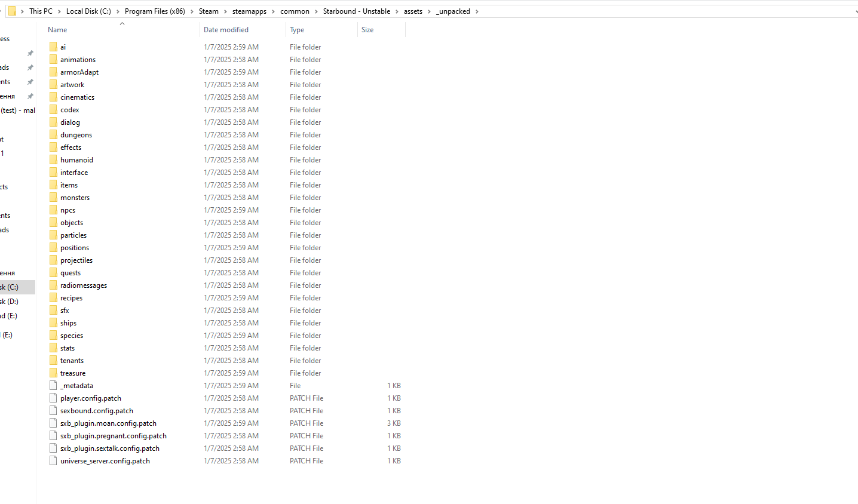Click the sfx folder icon
Viewport: 858px width, 504px height.
click(x=53, y=311)
